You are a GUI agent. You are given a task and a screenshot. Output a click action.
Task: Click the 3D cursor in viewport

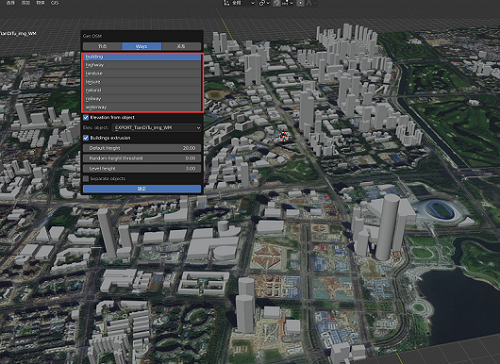pos(284,136)
